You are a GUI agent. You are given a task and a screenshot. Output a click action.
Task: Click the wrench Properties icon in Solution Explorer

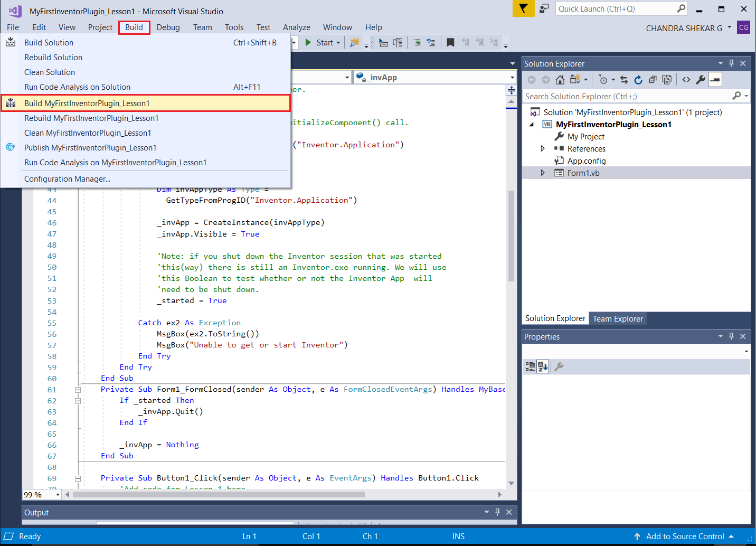[x=701, y=80]
